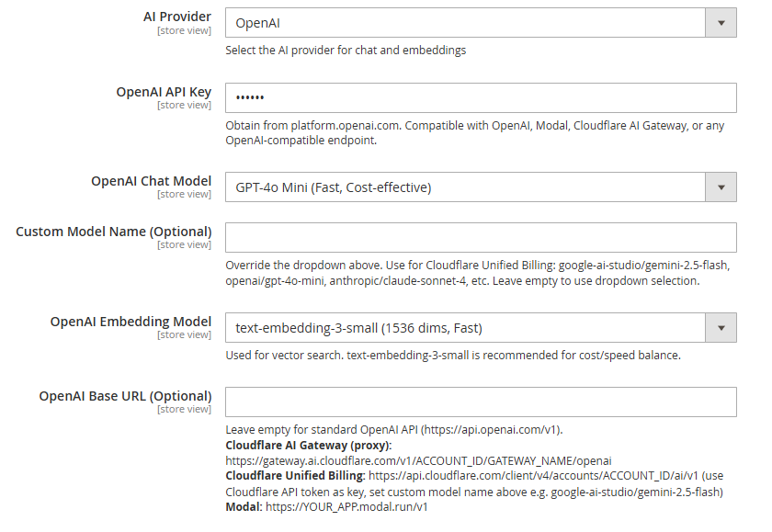Click the platform.openai.com help note
The width and height of the screenshot is (772, 532).
(x=474, y=133)
